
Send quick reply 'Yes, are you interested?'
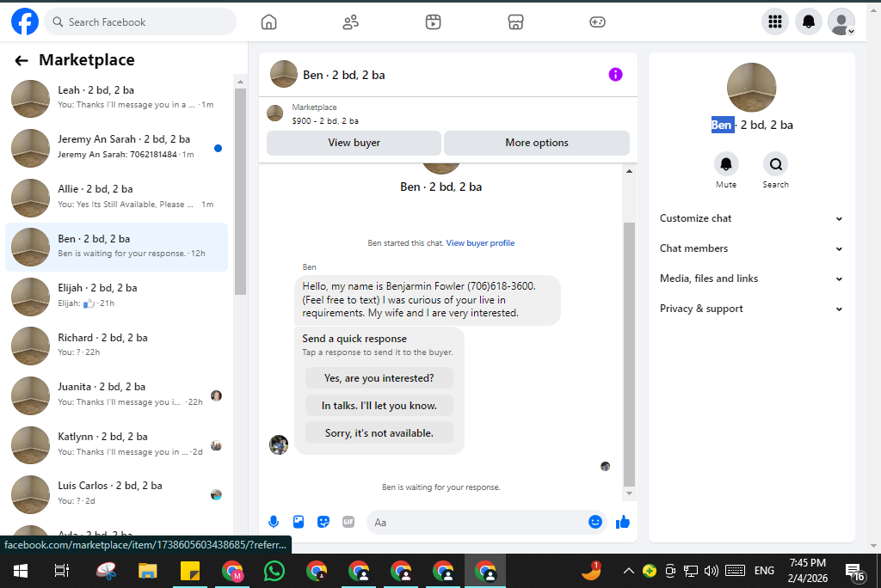[x=379, y=378]
